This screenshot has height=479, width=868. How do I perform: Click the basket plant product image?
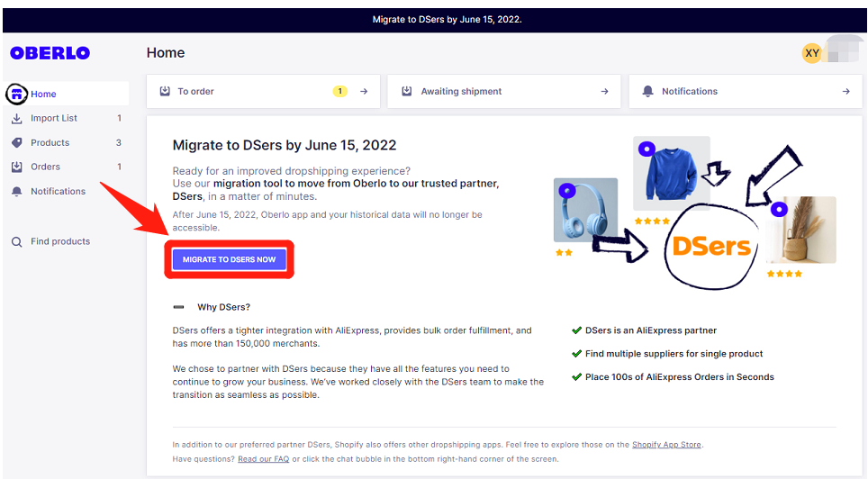[x=801, y=230]
